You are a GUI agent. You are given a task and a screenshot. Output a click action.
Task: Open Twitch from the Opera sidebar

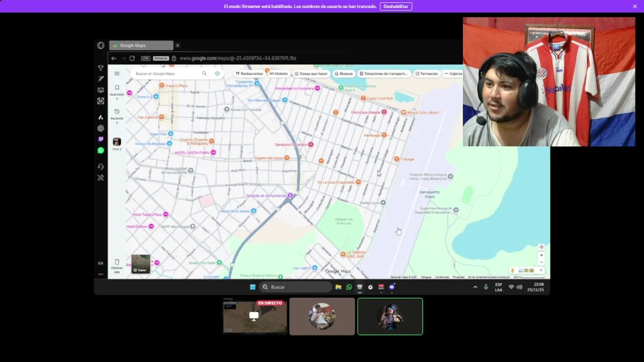tap(101, 139)
